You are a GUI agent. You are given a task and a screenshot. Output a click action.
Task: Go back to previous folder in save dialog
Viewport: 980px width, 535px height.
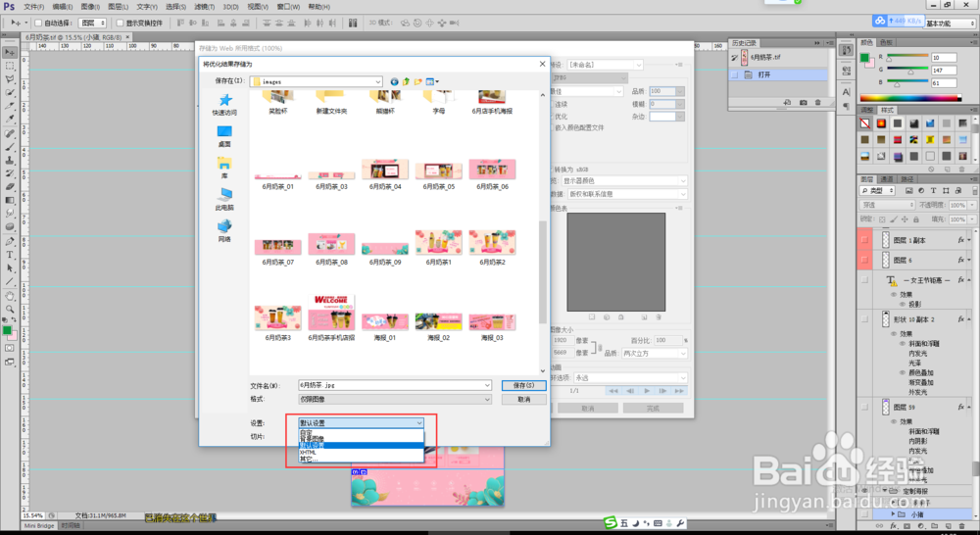click(x=394, y=82)
